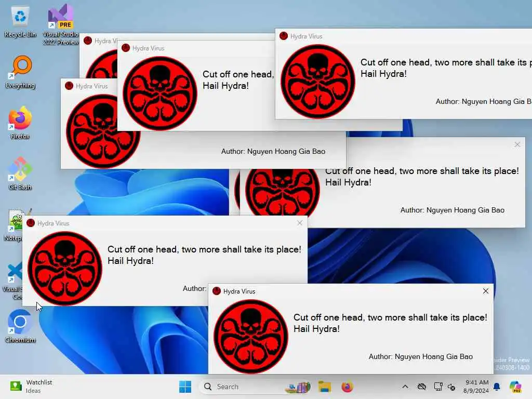This screenshot has width=532, height=399.
Task: Open the notifications bell icon
Action: click(497, 387)
